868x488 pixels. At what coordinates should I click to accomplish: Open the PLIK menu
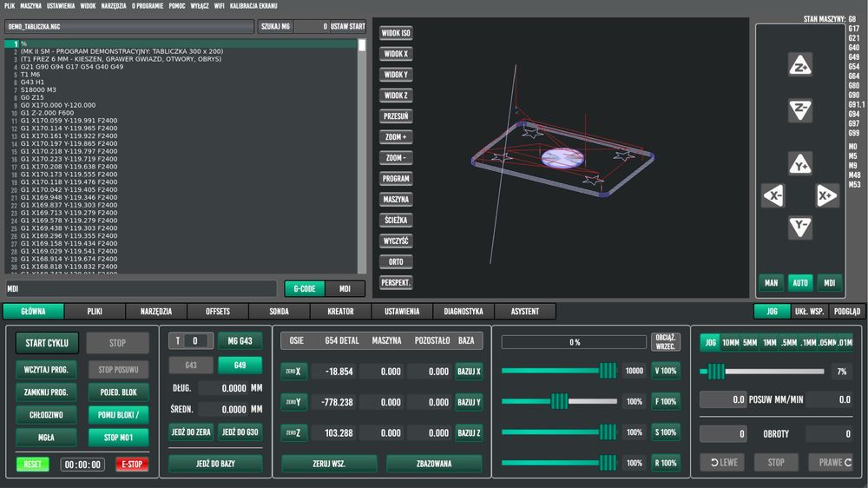(x=10, y=5)
